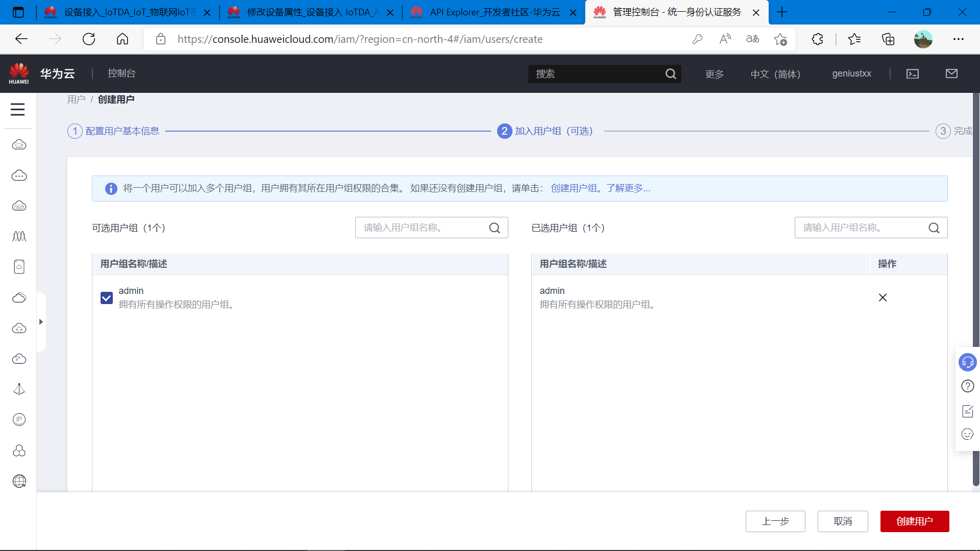The height and width of the screenshot is (551, 980).
Task: Click the 上一步 button
Action: [775, 521]
